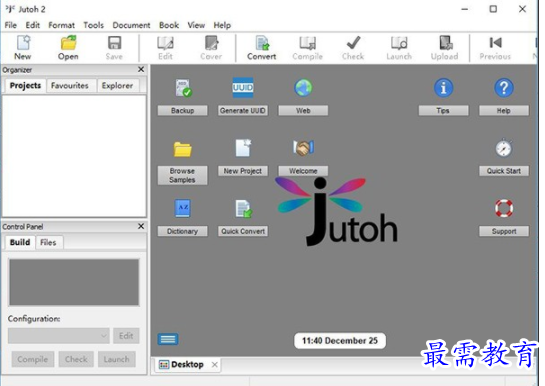
Task: Open the Format menu
Action: click(62, 25)
